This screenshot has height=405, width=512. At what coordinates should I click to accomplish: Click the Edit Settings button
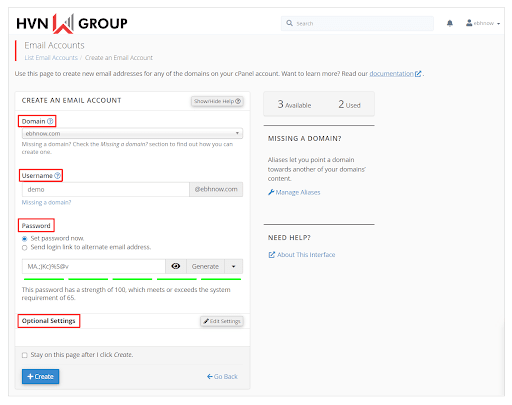click(222, 321)
